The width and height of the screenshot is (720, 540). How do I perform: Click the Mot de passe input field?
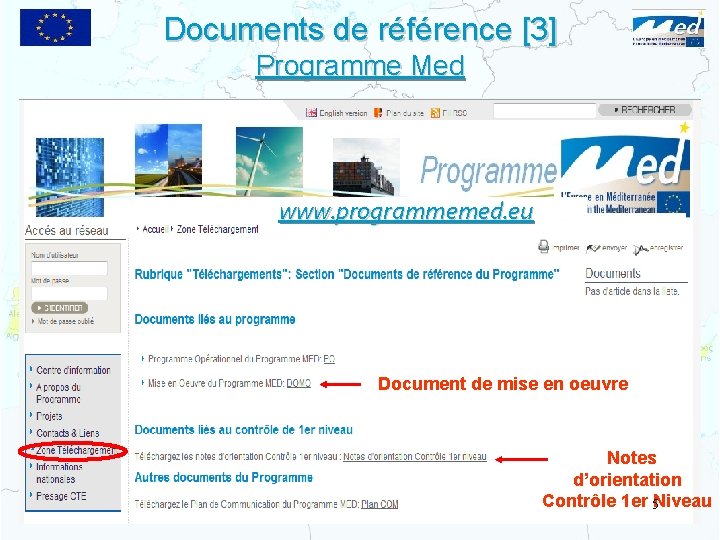tap(69, 293)
